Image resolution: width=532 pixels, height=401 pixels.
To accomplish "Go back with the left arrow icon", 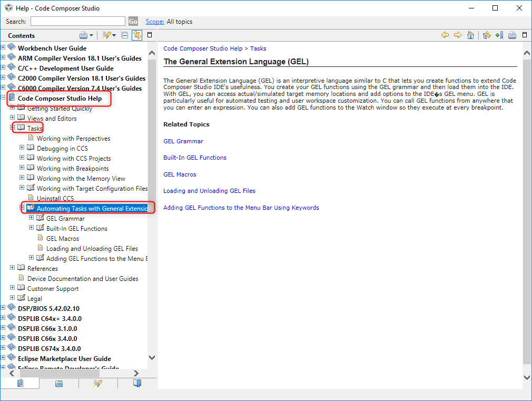I will pyautogui.click(x=445, y=35).
